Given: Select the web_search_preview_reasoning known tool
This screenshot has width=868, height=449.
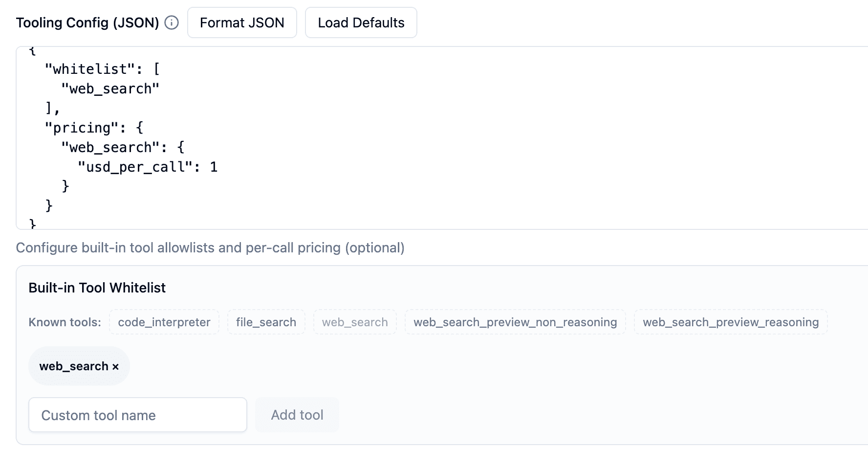Looking at the screenshot, I should click(730, 322).
